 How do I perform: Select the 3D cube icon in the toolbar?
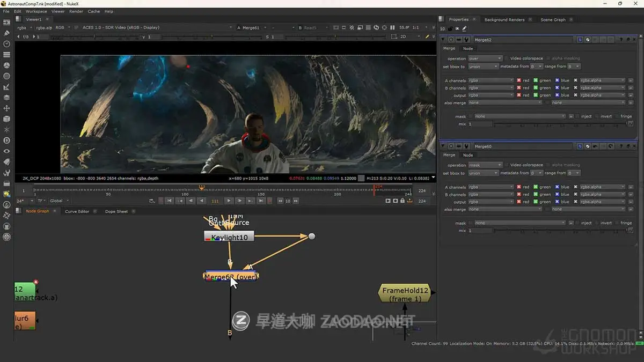coord(6,119)
